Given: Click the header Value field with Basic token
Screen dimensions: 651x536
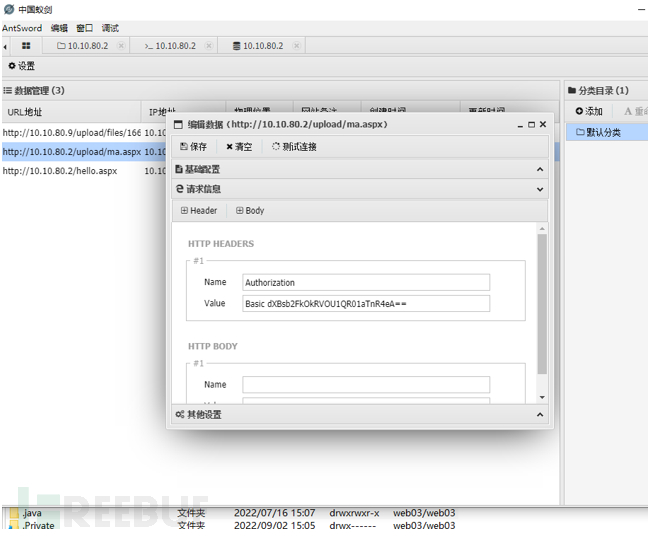Looking at the screenshot, I should coord(366,303).
